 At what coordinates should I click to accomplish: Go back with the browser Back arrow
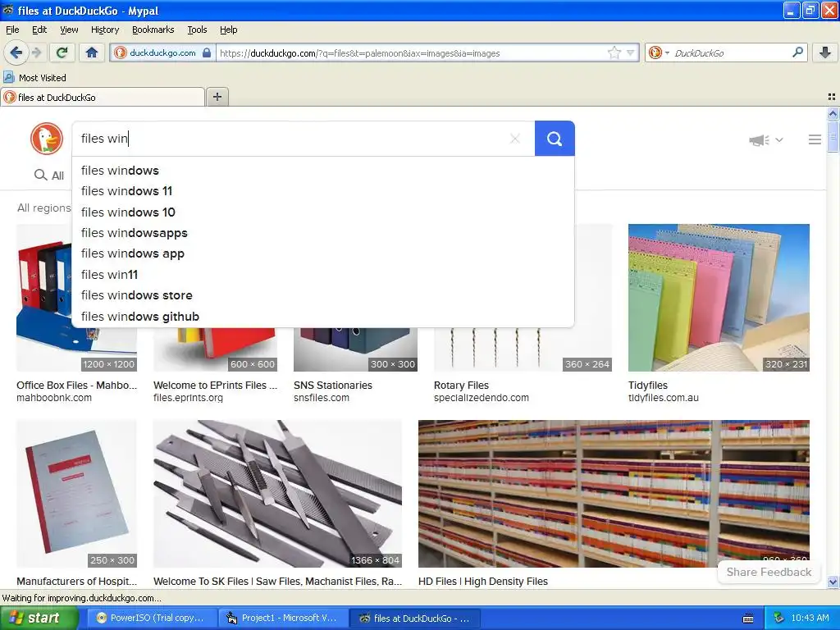click(x=16, y=52)
